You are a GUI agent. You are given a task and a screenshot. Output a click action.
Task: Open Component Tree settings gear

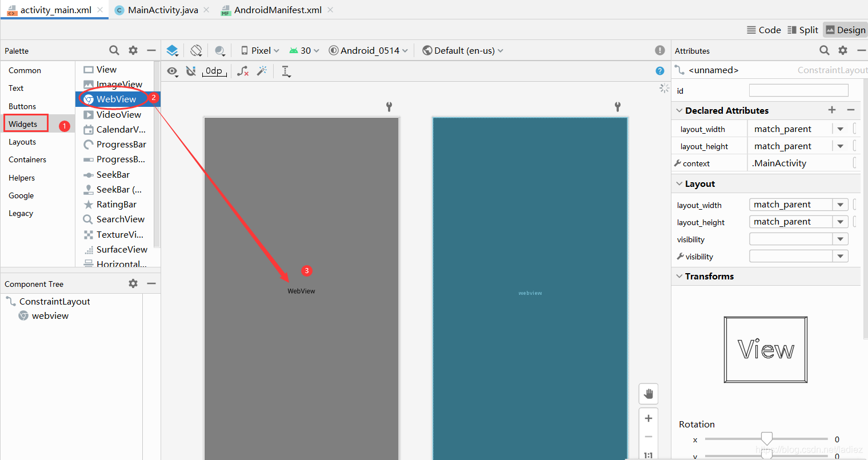[133, 283]
